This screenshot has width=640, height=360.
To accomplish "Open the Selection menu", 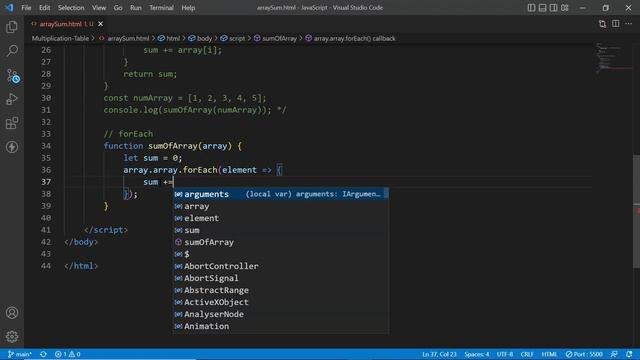I will coord(71,8).
